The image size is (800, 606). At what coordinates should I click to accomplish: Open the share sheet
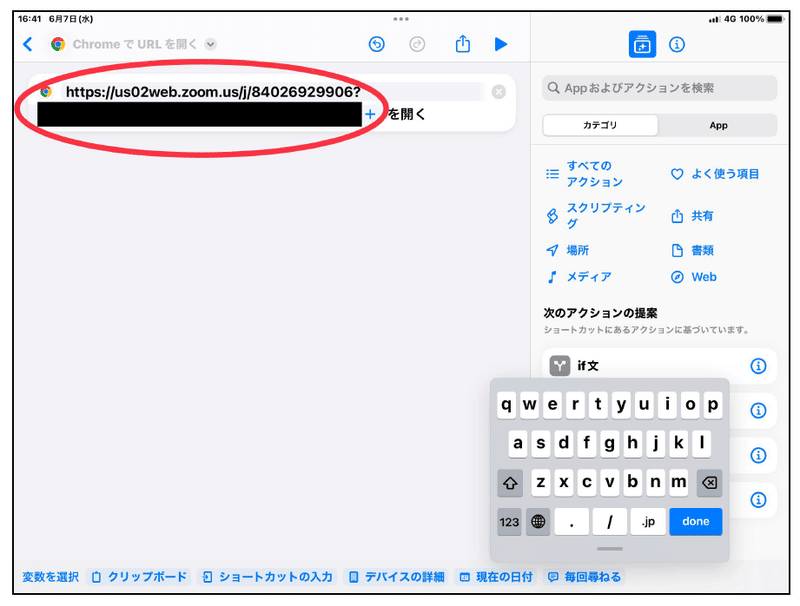pos(462,43)
